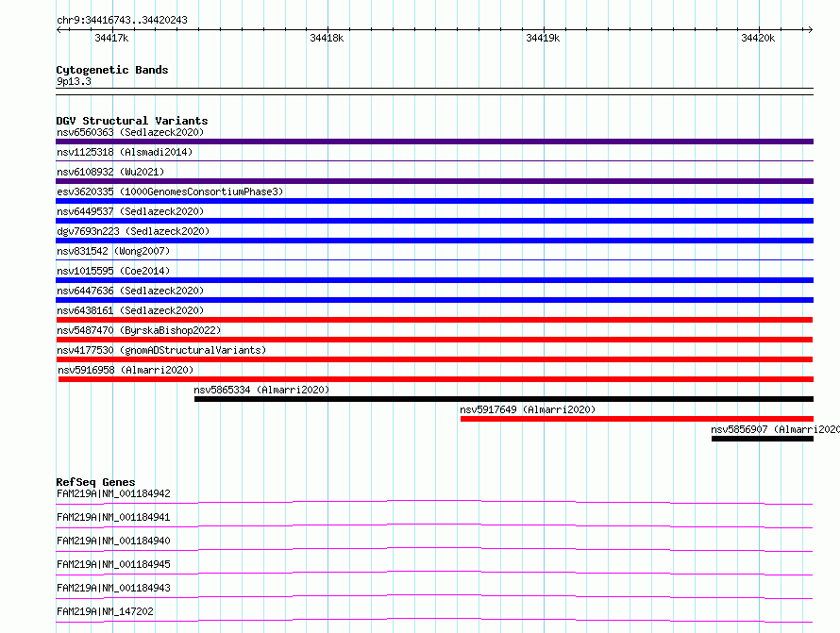Open transcript FAM219A|NM_001184943 label
The width and height of the screenshot is (840, 633).
tap(113, 588)
